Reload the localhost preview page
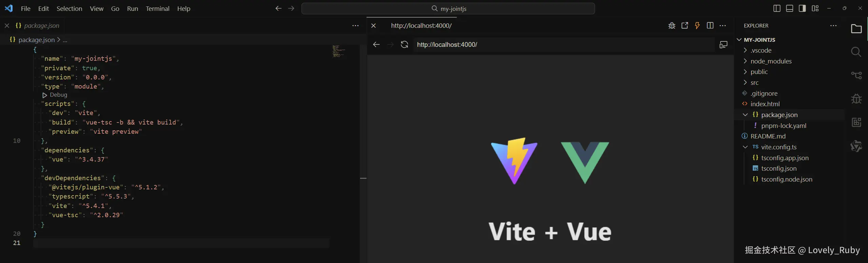The width and height of the screenshot is (868, 263). [405, 44]
